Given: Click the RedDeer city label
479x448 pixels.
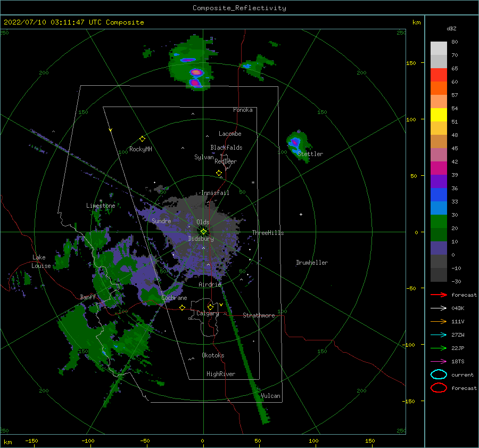Looking at the screenshot, I should click(226, 161).
